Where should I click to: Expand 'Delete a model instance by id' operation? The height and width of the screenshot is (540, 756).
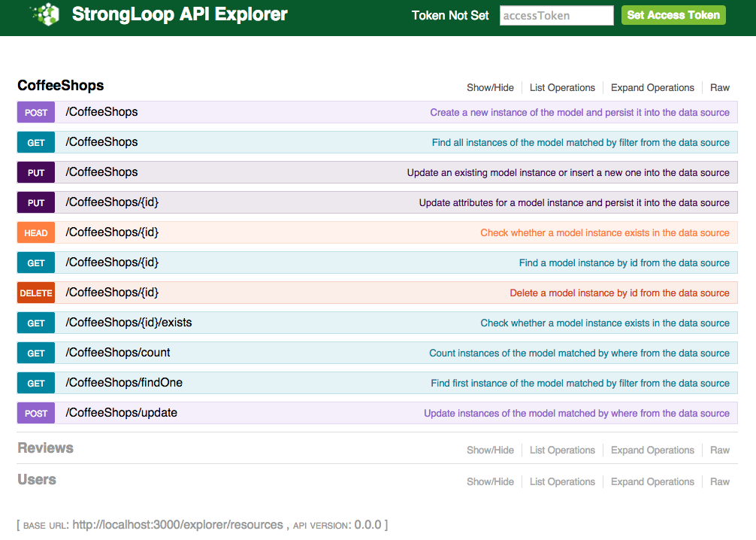pyautogui.click(x=619, y=293)
